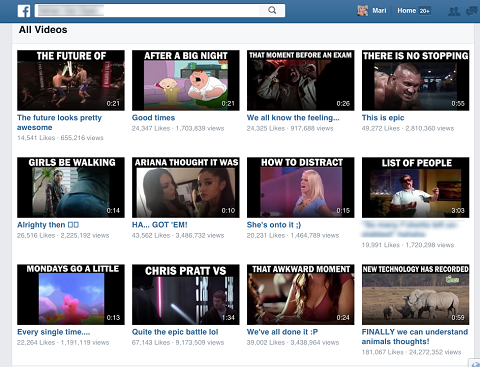This screenshot has width=480, height=367.
Task: Open the 'Alrighty then' video title
Action: point(48,225)
